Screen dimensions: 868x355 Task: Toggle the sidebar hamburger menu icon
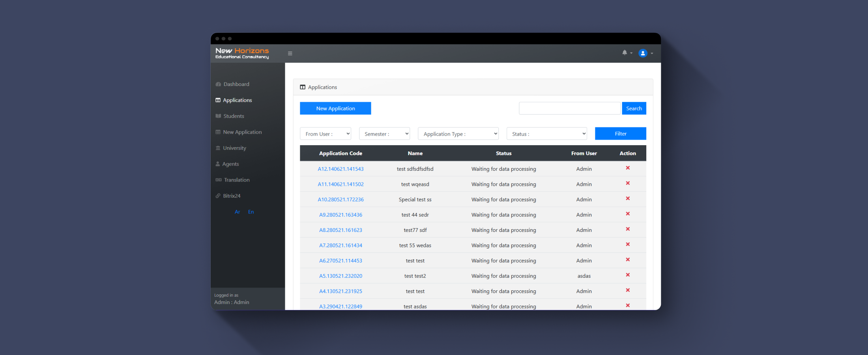click(x=290, y=54)
